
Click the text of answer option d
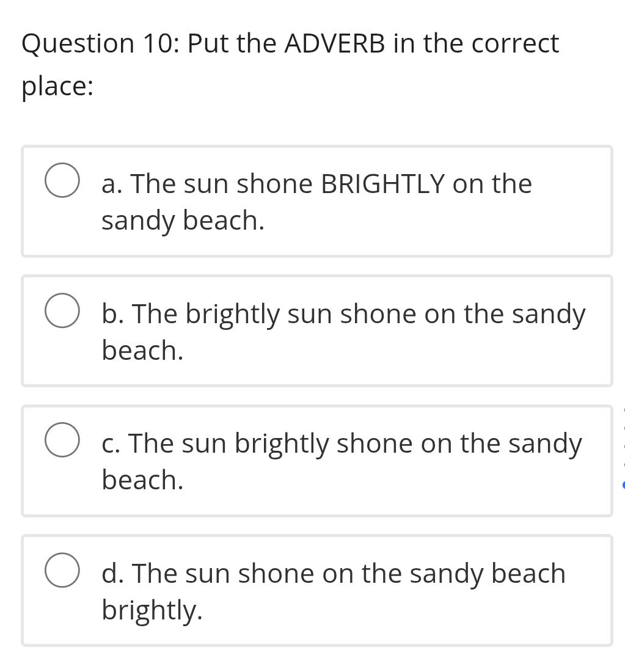click(x=332, y=590)
